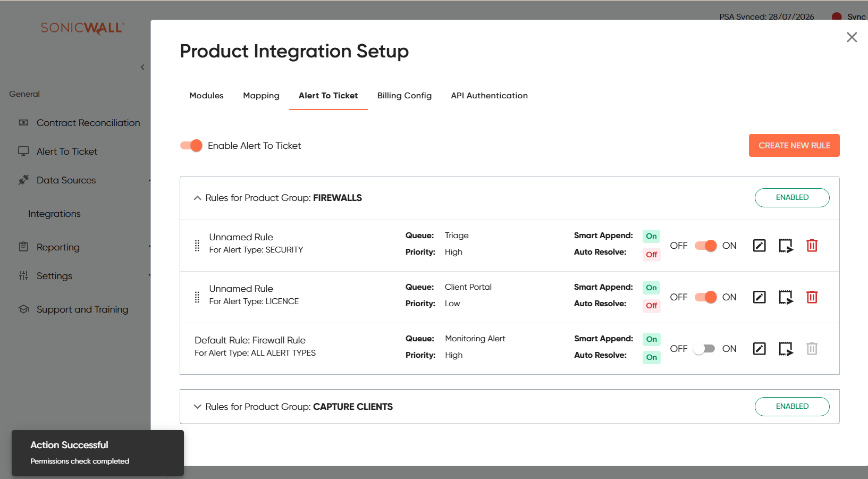Collapse the FIREWALLS product group rules
This screenshot has height=479, width=868.
click(x=197, y=198)
